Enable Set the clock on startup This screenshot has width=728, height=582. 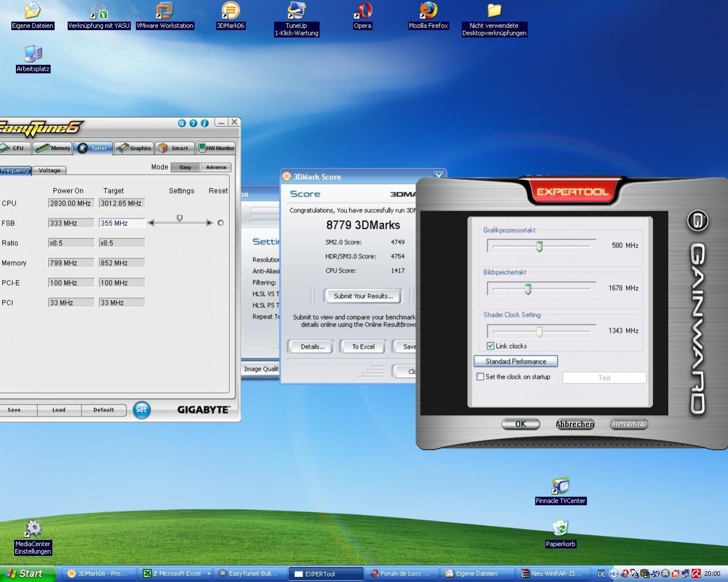coord(480,377)
